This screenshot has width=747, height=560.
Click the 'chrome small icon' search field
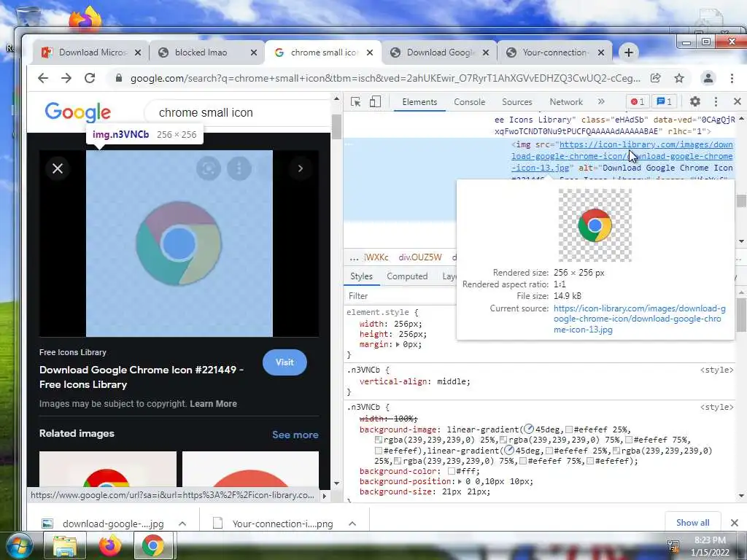pyautogui.click(x=239, y=112)
